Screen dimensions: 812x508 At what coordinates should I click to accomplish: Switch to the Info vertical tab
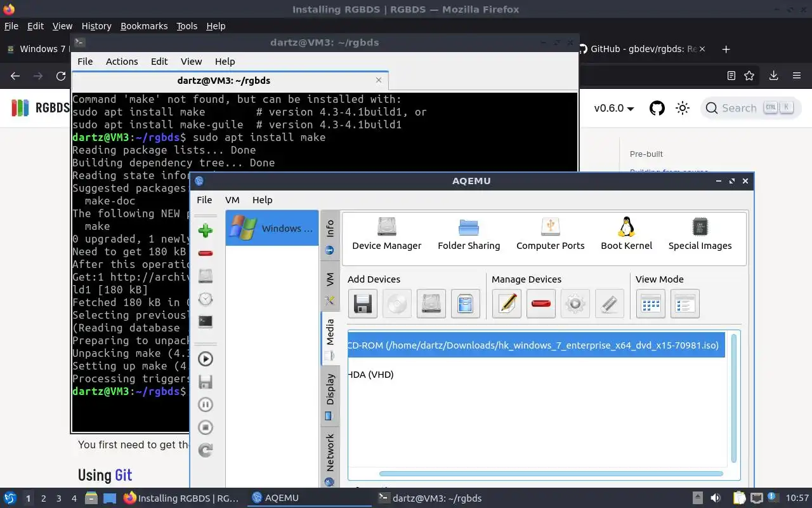click(330, 236)
